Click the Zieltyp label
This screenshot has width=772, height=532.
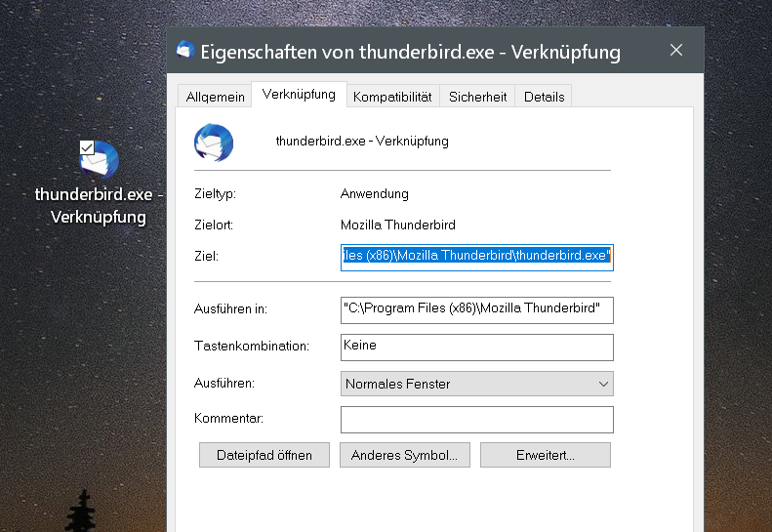coord(215,193)
